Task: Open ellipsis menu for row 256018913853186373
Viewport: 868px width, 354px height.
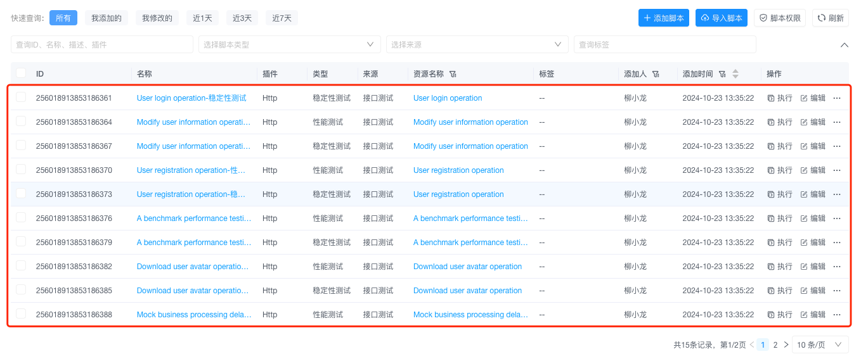Action: point(837,194)
